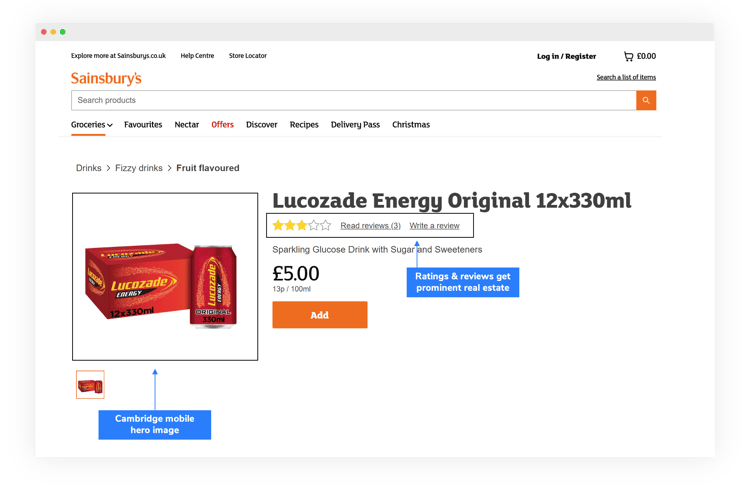This screenshot has height=490, width=750.
Task: Click the Write a review link
Action: point(434,226)
